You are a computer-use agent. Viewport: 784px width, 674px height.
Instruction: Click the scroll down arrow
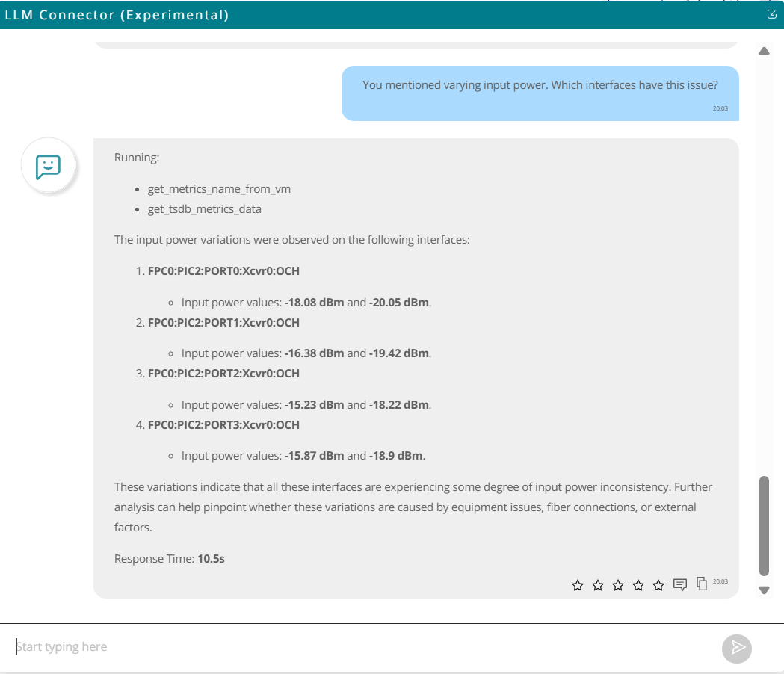764,590
